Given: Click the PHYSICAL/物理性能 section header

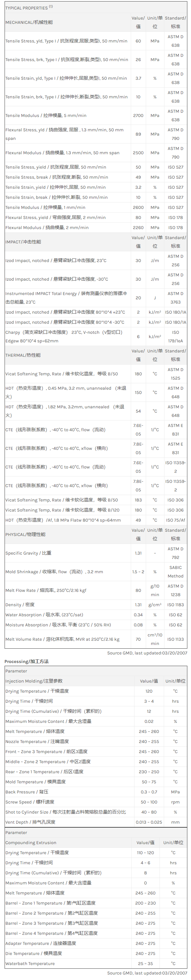Looking at the screenshot, I should coord(25,534).
